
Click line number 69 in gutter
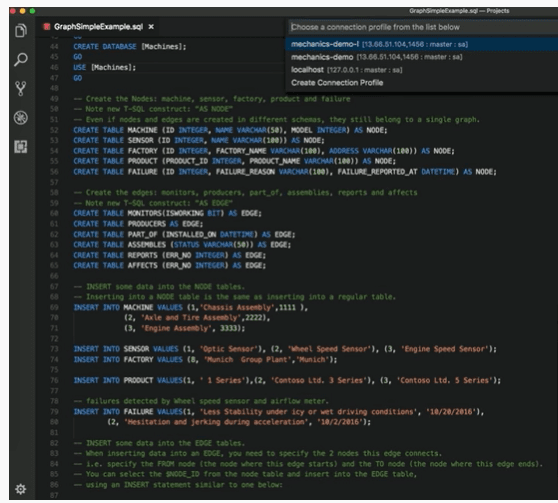(54, 307)
